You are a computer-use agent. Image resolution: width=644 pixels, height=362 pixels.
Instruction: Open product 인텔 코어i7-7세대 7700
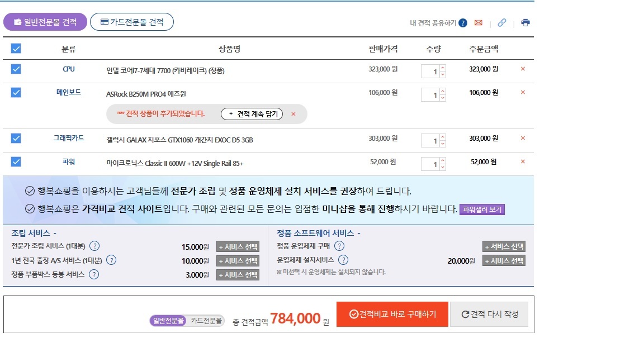click(x=165, y=70)
